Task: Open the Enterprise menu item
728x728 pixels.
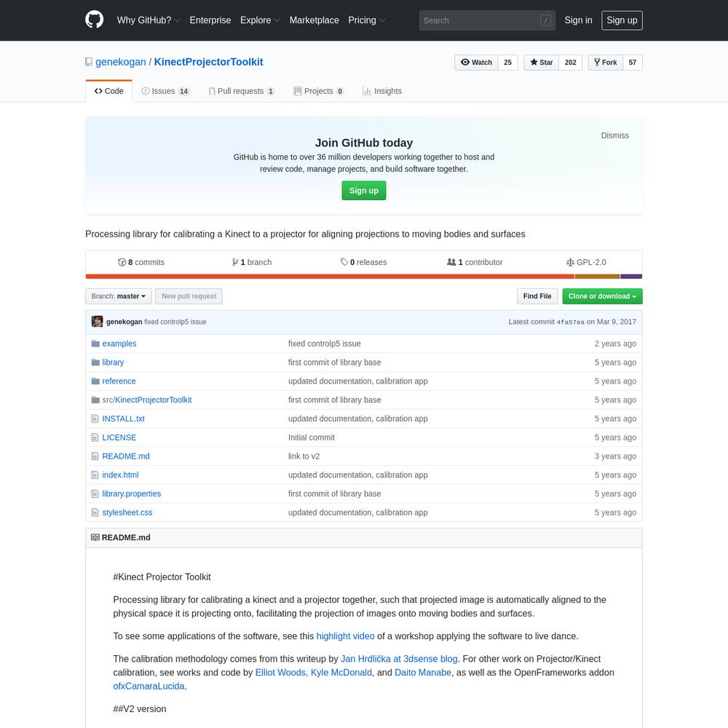Action: [x=210, y=20]
